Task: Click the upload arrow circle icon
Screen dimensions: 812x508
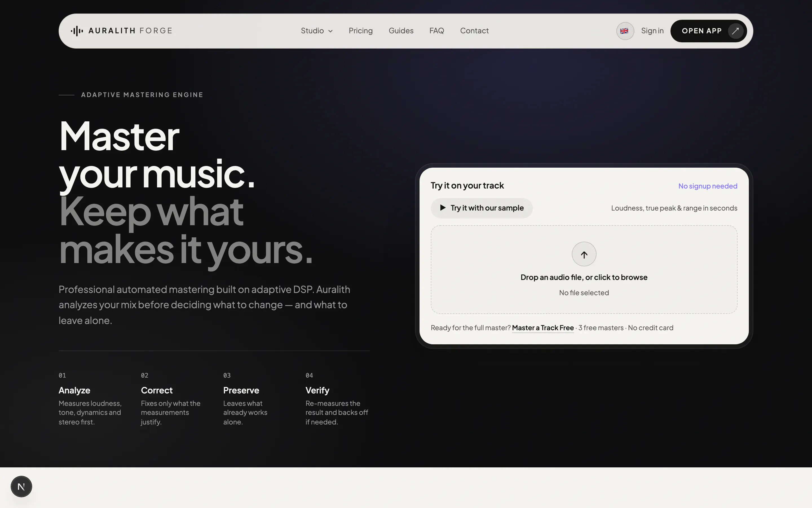Action: click(x=584, y=254)
